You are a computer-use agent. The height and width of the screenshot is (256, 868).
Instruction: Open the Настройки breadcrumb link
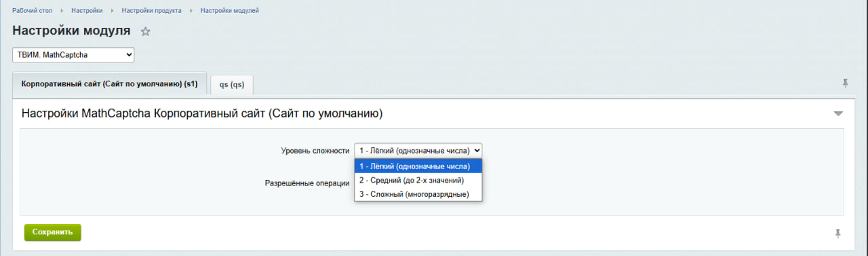[x=87, y=11]
